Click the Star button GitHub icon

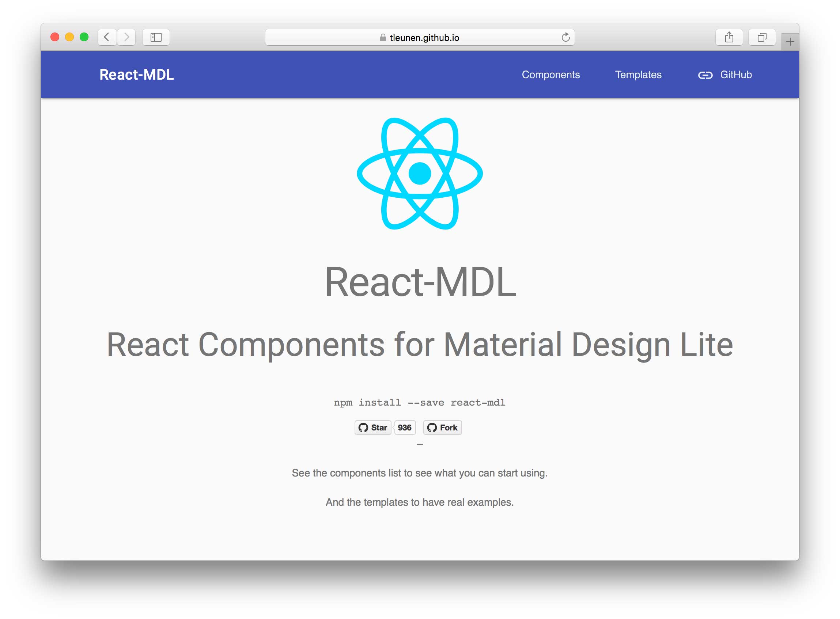point(361,427)
